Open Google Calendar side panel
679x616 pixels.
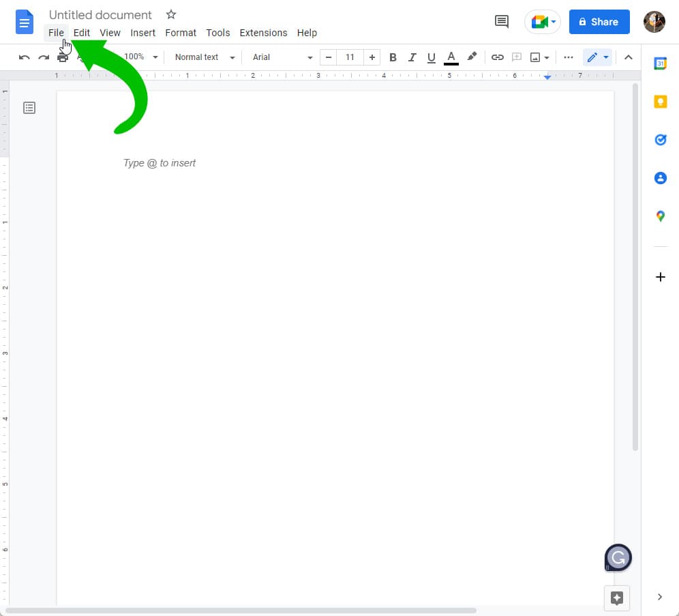[x=659, y=63]
